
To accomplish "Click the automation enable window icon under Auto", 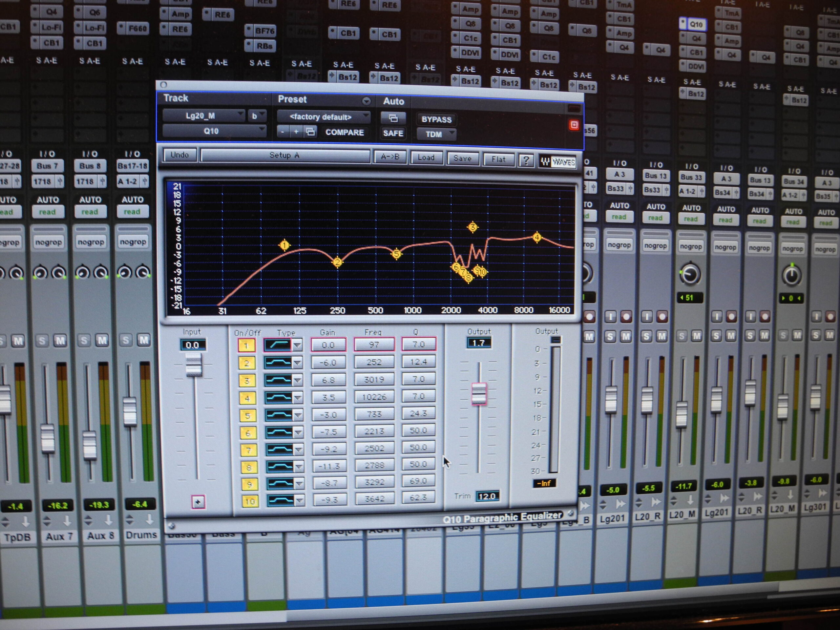I will 393,118.
